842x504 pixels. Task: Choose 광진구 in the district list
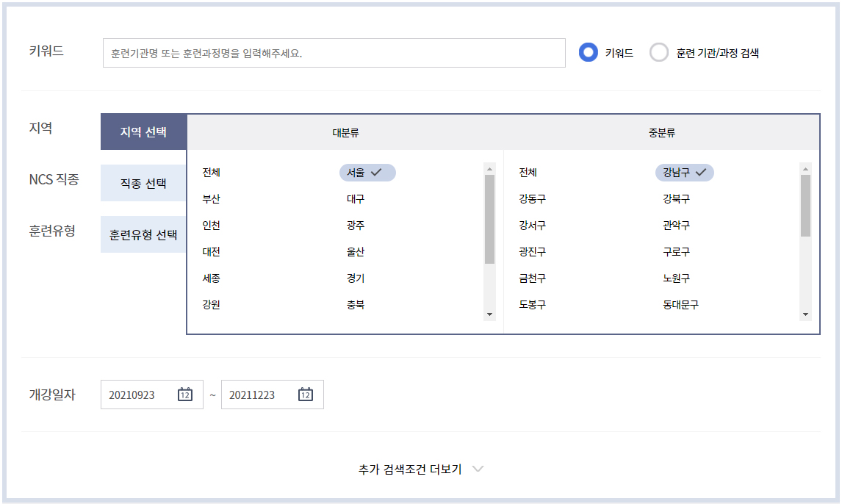[x=532, y=251]
